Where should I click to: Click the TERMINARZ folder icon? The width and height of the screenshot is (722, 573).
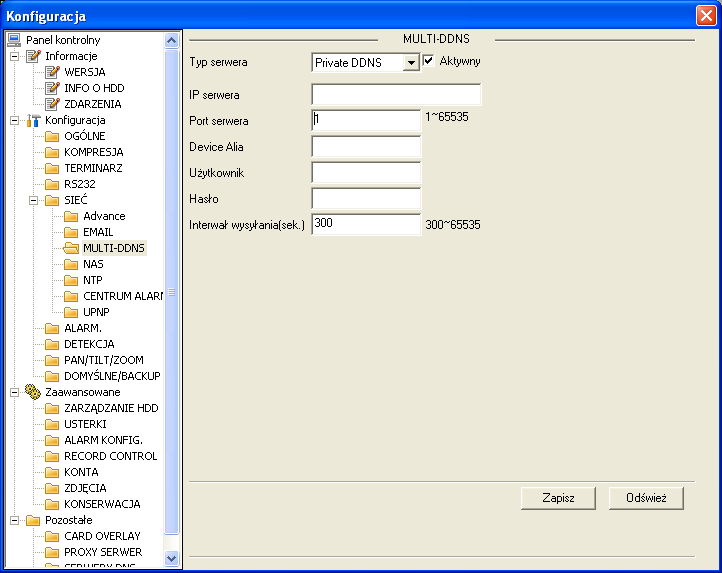click(52, 168)
